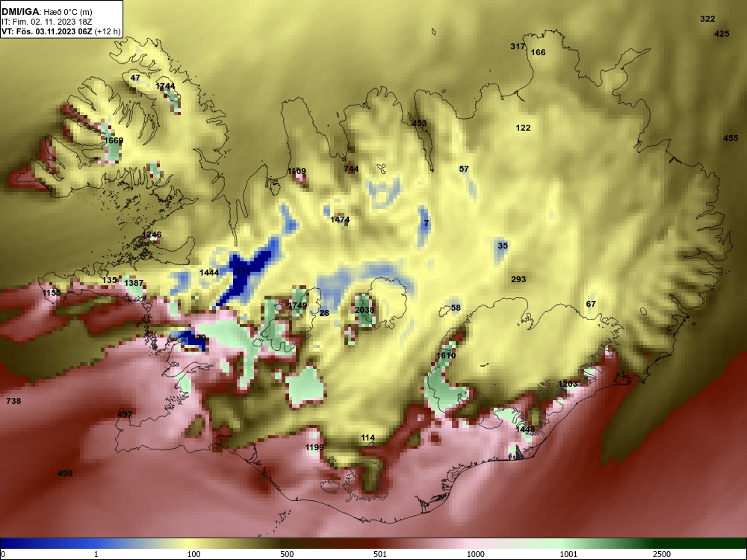Image resolution: width=747 pixels, height=560 pixels.
Task: Click the map value 114
Action: [x=368, y=438]
